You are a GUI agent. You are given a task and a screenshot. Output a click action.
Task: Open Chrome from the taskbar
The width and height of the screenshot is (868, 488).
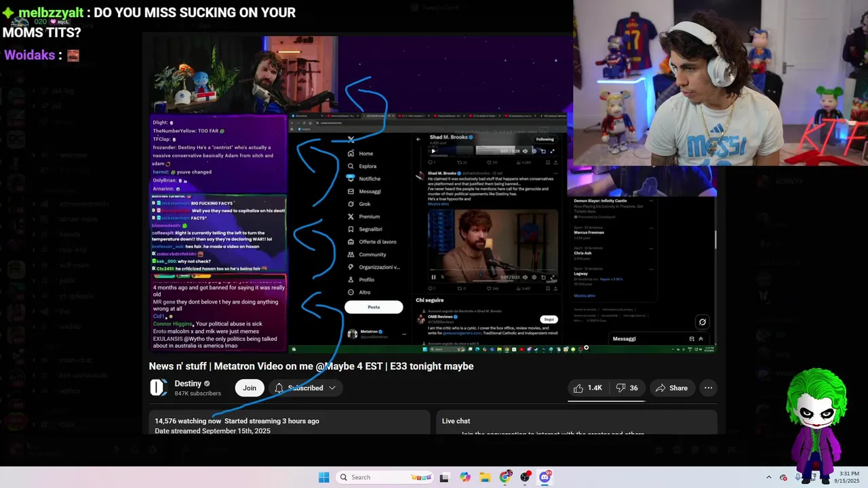point(505,477)
